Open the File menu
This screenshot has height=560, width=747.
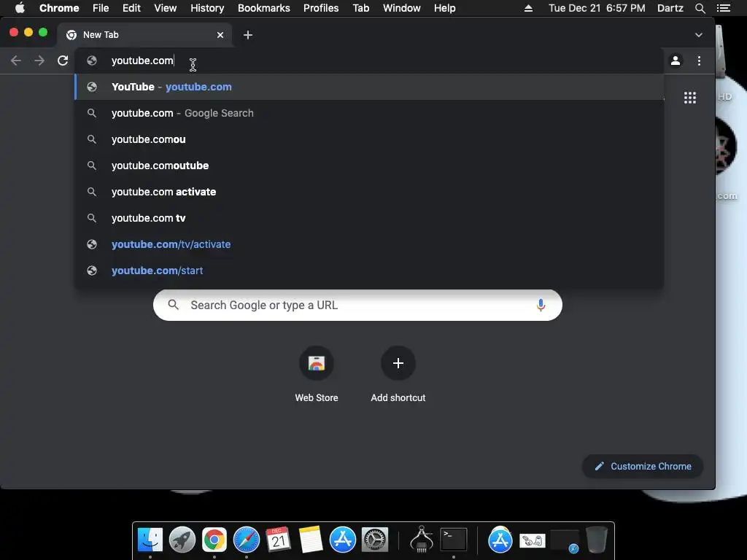101,8
